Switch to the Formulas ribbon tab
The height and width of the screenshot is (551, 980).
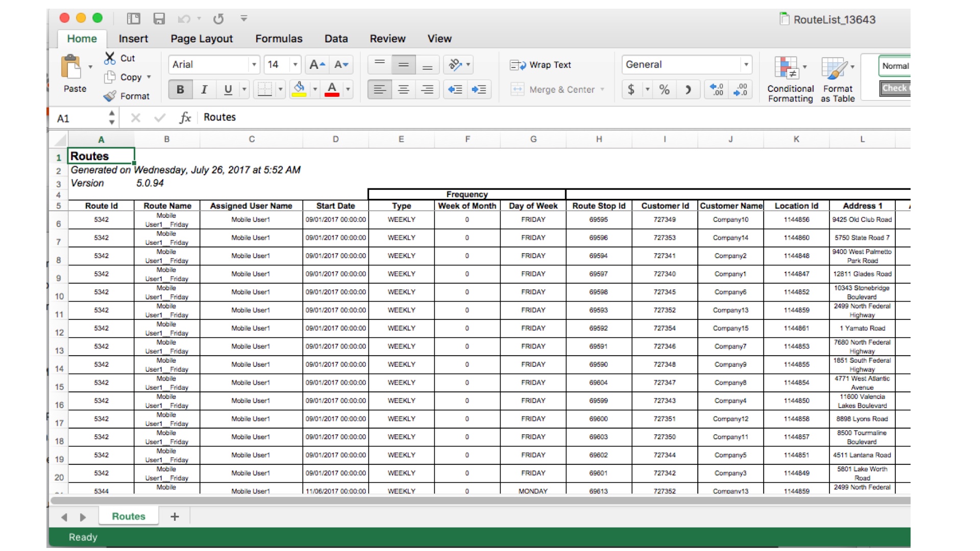coord(279,39)
